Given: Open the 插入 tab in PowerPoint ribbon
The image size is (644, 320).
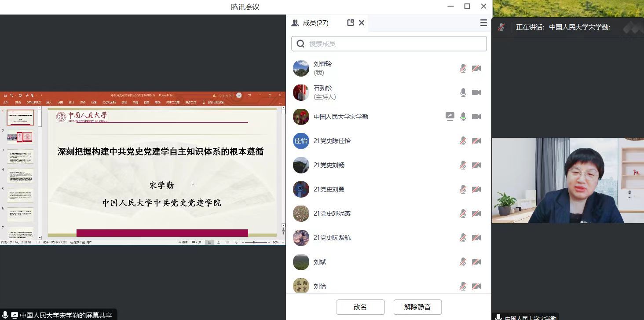Looking at the screenshot, I should click(49, 102).
